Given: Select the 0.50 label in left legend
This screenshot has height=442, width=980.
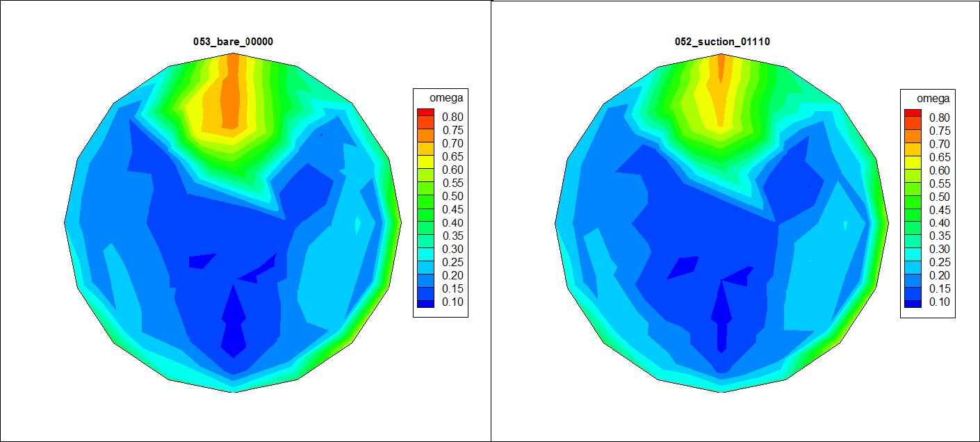Looking at the screenshot, I should (x=453, y=196).
